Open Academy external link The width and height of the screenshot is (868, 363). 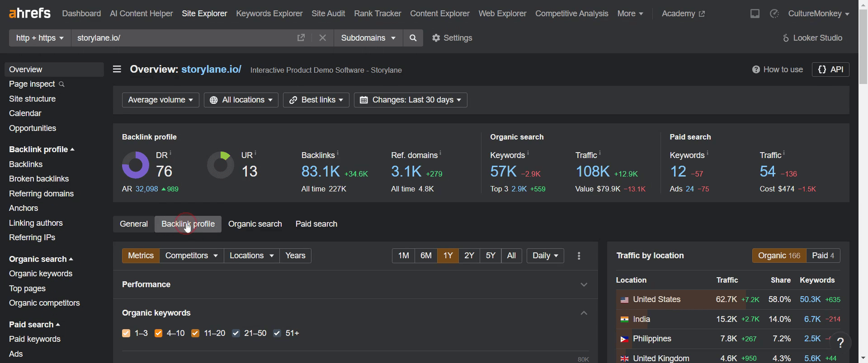(x=683, y=14)
